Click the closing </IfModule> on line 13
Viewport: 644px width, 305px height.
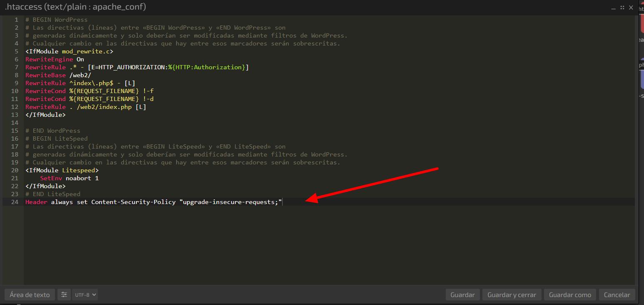pyautogui.click(x=45, y=115)
